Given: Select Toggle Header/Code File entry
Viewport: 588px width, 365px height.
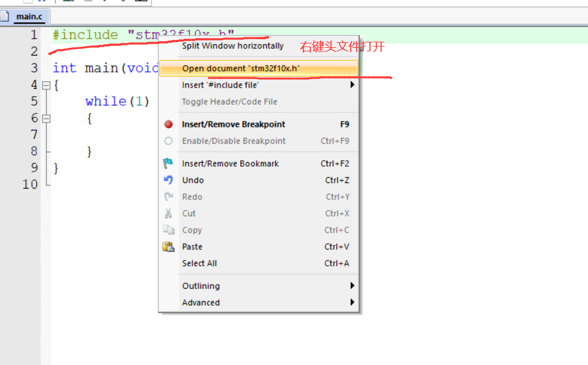Looking at the screenshot, I should click(259, 102).
